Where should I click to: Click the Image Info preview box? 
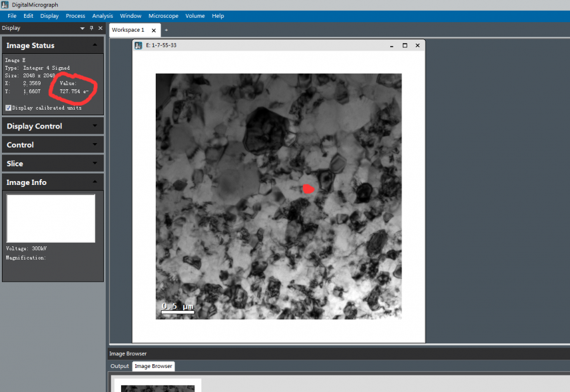pyautogui.click(x=51, y=218)
